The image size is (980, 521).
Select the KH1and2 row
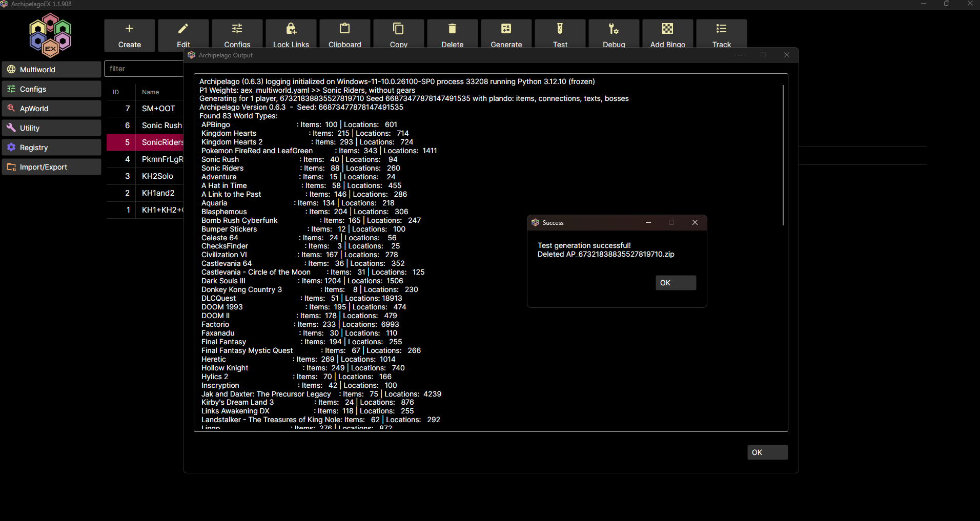tap(145, 193)
